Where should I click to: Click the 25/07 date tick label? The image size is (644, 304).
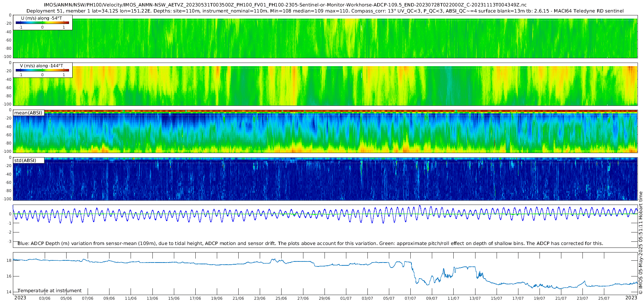604,298
